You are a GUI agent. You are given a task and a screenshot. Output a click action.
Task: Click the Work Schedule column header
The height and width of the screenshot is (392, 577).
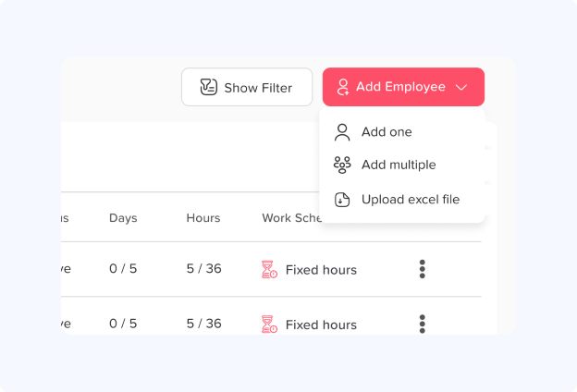pos(289,218)
